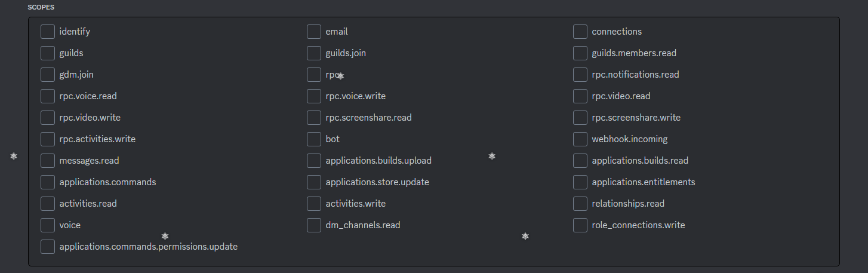This screenshot has width=868, height=273.
Task: Select the applications.entitlements scope box
Action: pos(580,182)
